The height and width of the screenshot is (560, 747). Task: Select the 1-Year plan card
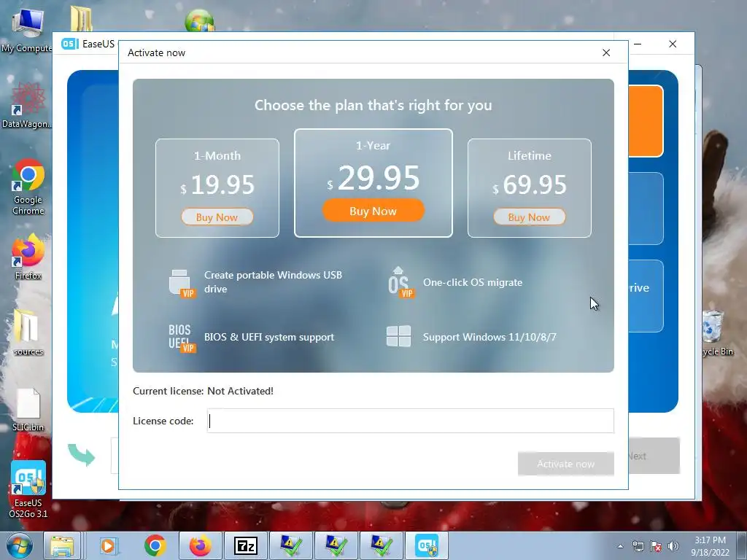[x=373, y=183]
